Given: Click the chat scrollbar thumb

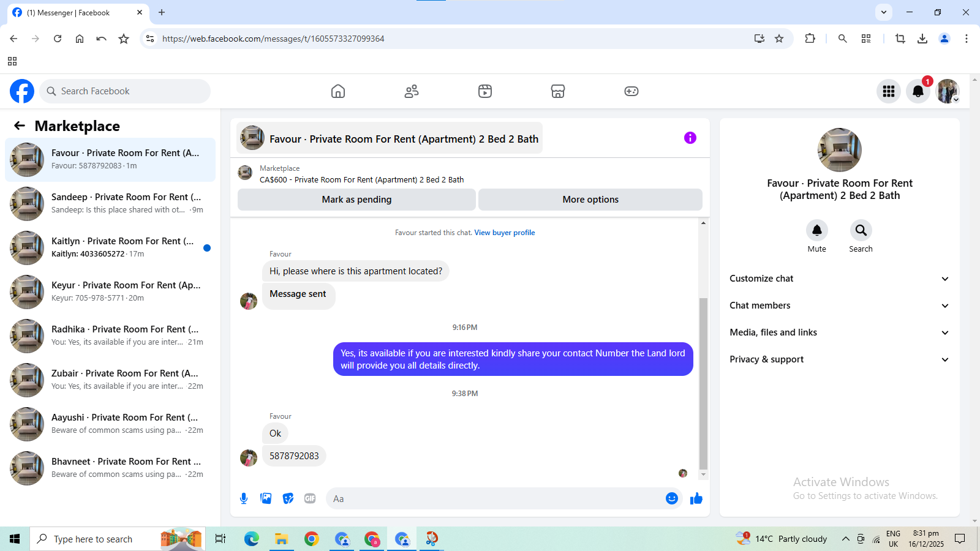Looking at the screenshot, I should [703, 383].
